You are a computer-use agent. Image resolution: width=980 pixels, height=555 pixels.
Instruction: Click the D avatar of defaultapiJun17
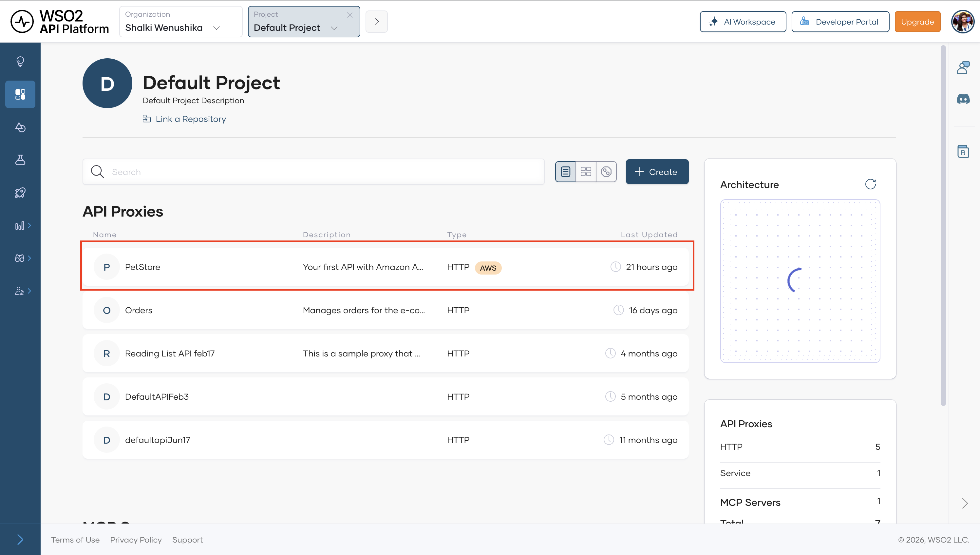click(x=107, y=440)
